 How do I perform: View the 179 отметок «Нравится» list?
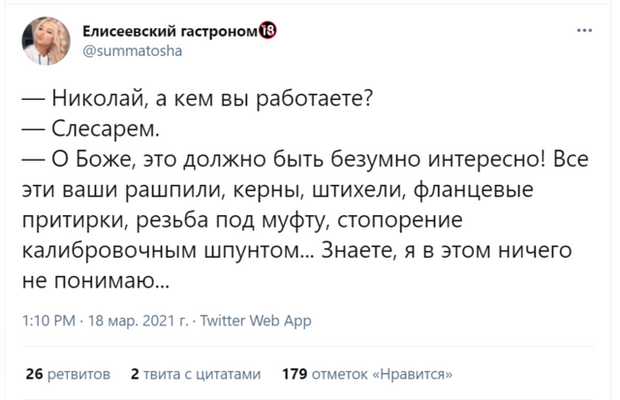coord(367,374)
